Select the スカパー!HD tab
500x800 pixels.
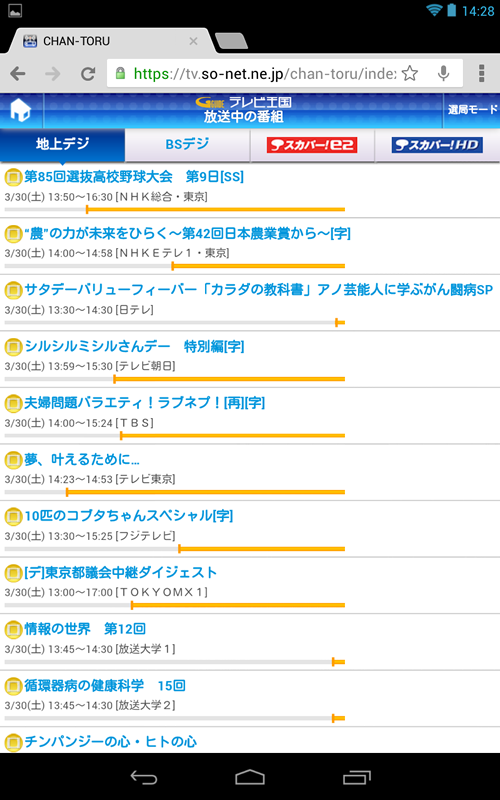pos(437,145)
